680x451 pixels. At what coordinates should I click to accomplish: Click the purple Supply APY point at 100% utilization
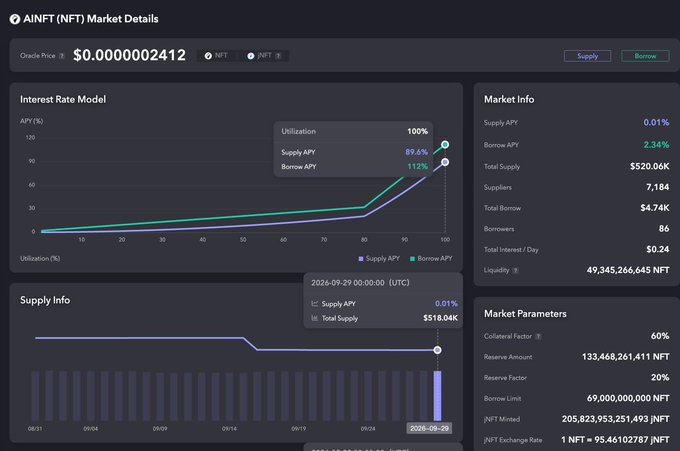445,162
